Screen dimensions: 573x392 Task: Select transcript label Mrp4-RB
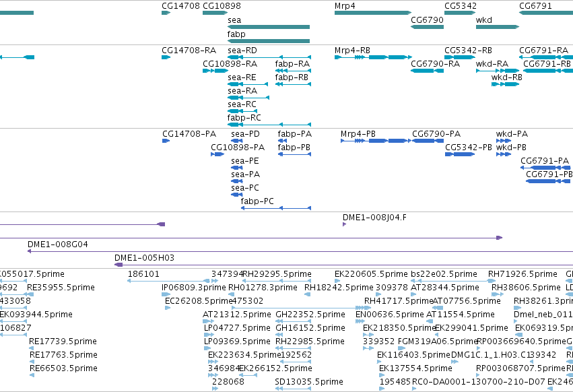352,51
